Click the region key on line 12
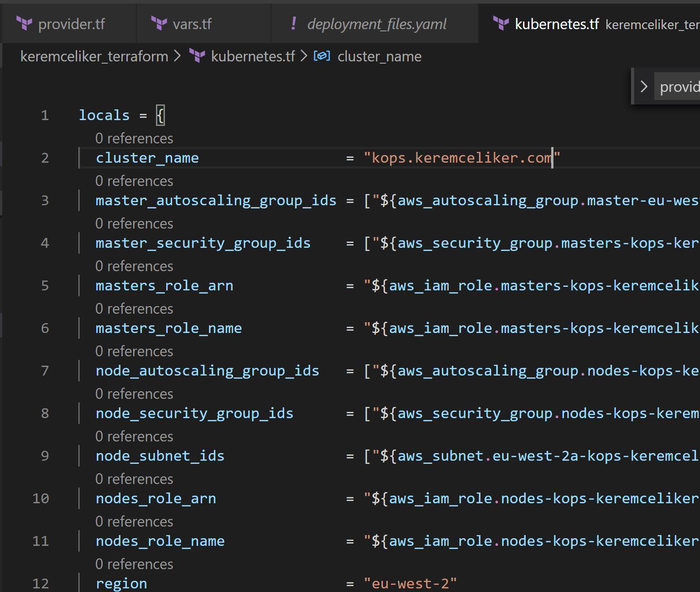 (121, 583)
